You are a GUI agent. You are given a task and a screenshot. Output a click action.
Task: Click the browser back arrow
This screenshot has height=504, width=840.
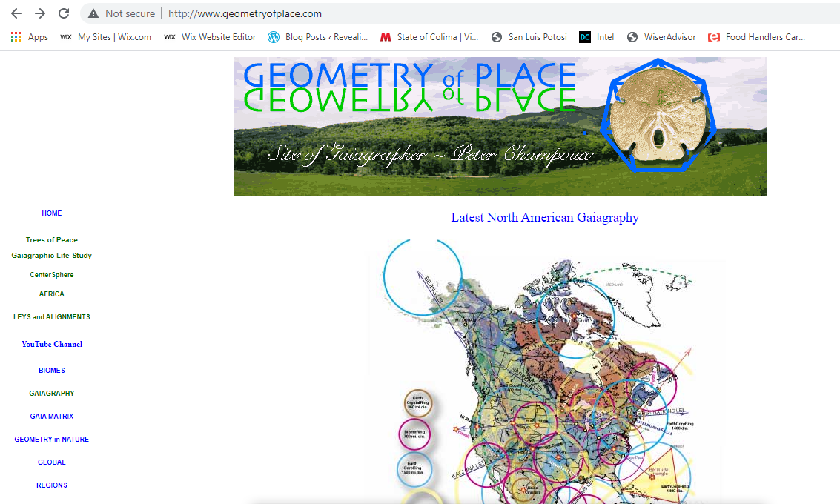pos(16,13)
